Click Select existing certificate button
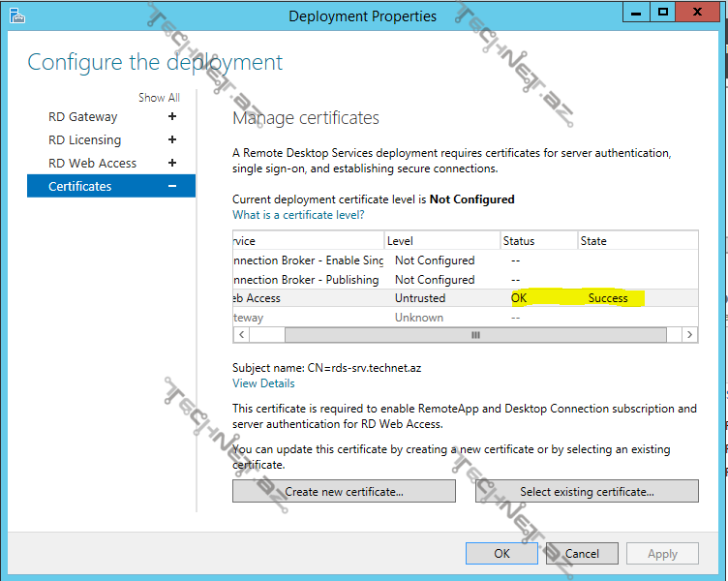Screen dimensions: 728x581 [587, 492]
